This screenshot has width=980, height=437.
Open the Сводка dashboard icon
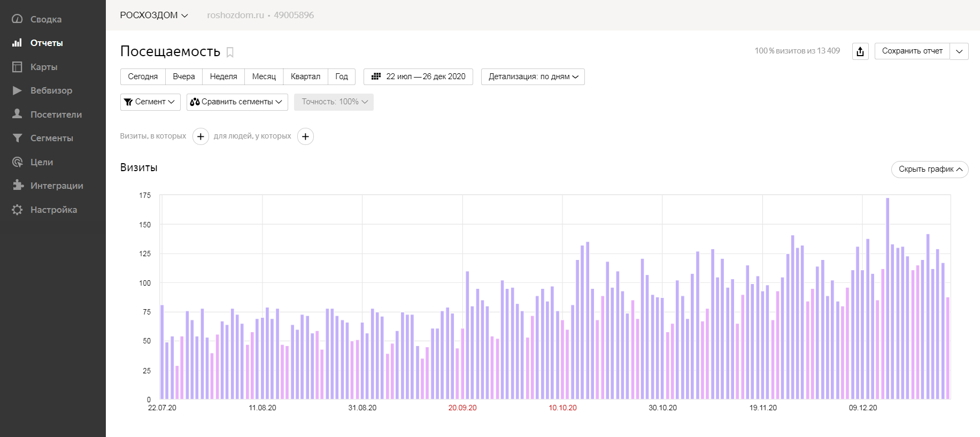pos(17,19)
